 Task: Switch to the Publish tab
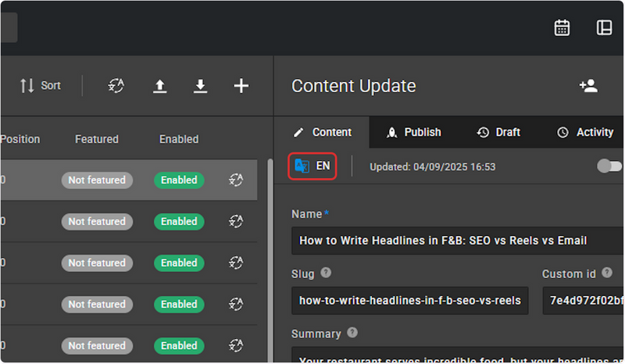tap(414, 132)
